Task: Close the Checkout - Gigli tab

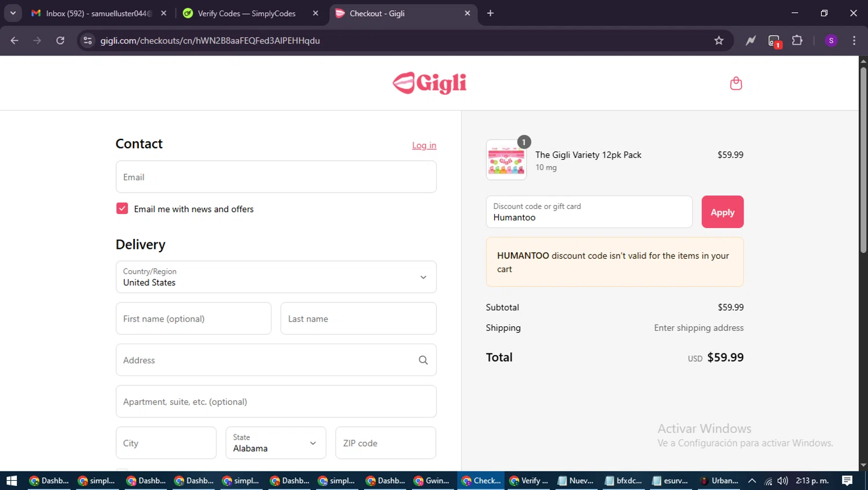Action: coord(468,13)
